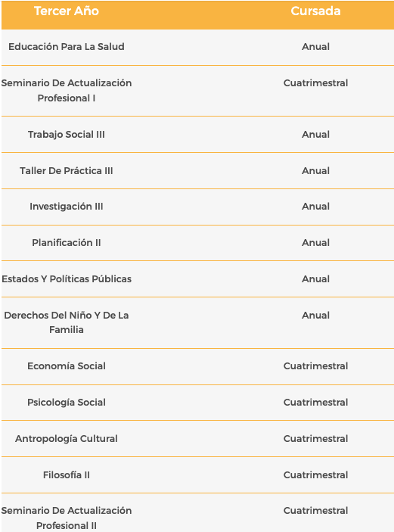Select the Educación Para La Salud subject
This screenshot has height=532, width=394.
[67, 46]
